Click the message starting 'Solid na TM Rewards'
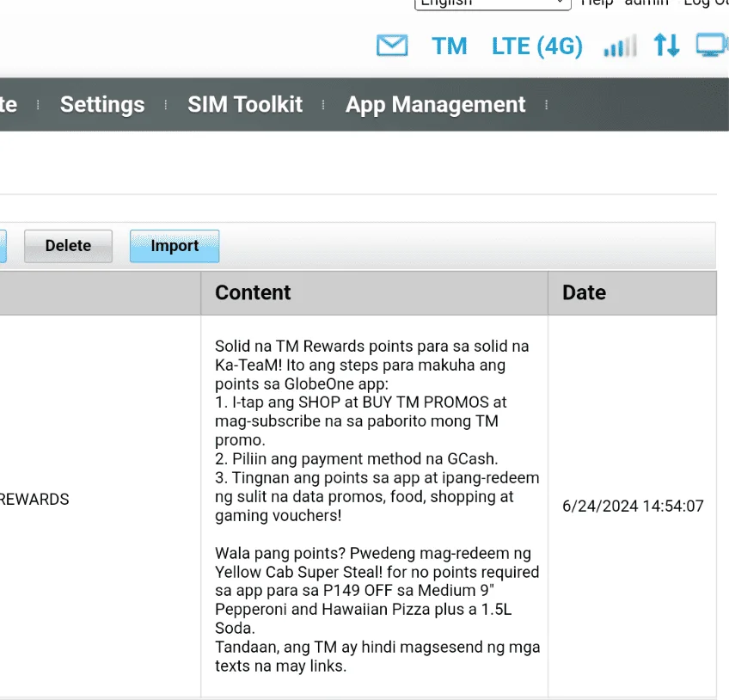Screen dimensions: 729x700 tap(377, 506)
